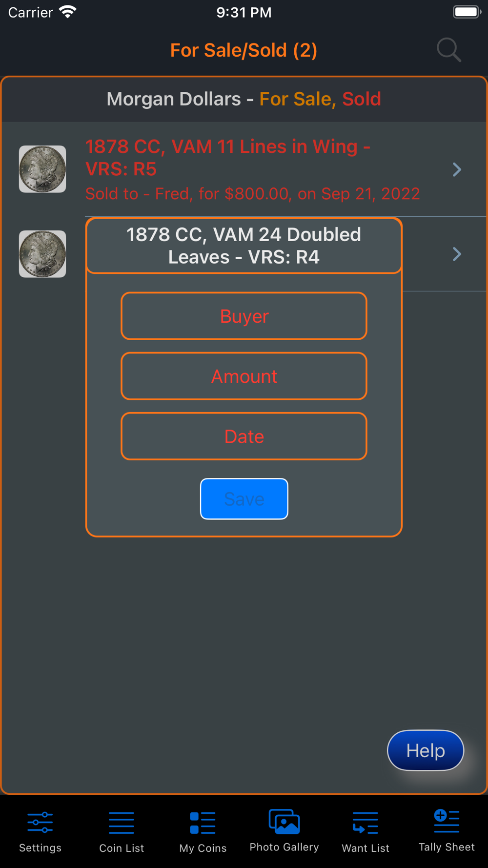Select the Date field
The width and height of the screenshot is (488, 868).
[x=244, y=436]
